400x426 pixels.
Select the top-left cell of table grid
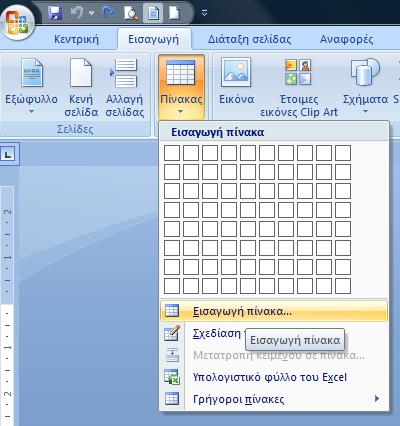click(172, 153)
